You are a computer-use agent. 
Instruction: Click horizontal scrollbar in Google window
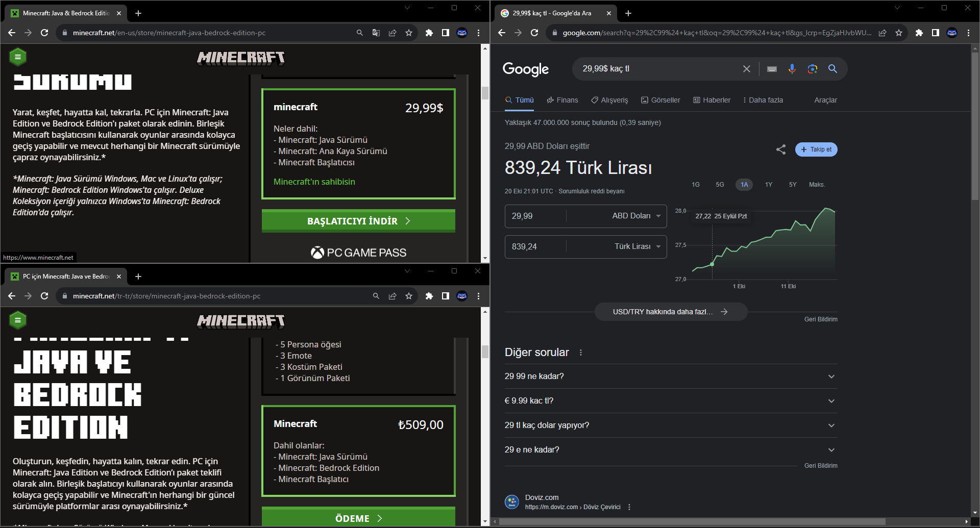[692, 521]
